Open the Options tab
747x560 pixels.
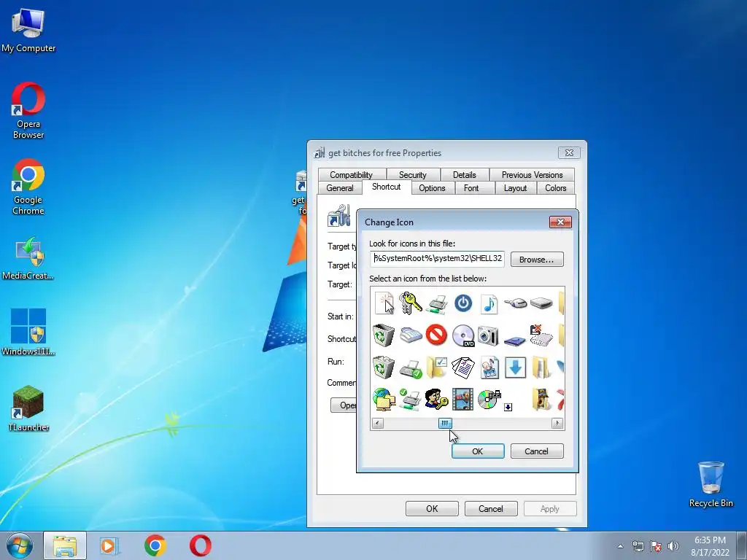(432, 188)
